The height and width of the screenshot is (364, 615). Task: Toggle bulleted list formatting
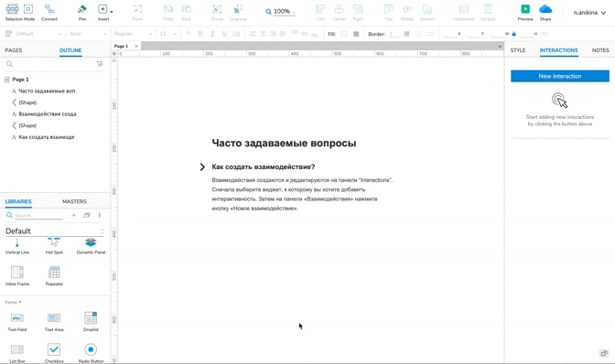point(236,34)
